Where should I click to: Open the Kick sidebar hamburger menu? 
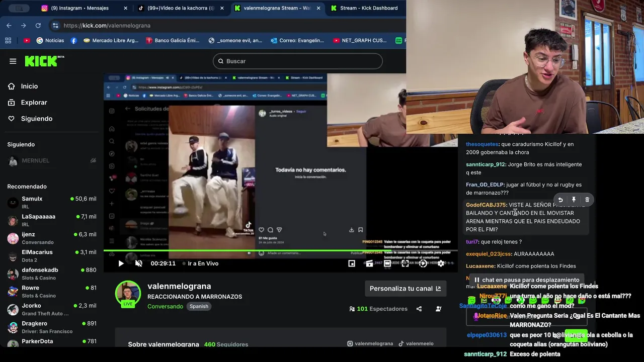pos(13,61)
